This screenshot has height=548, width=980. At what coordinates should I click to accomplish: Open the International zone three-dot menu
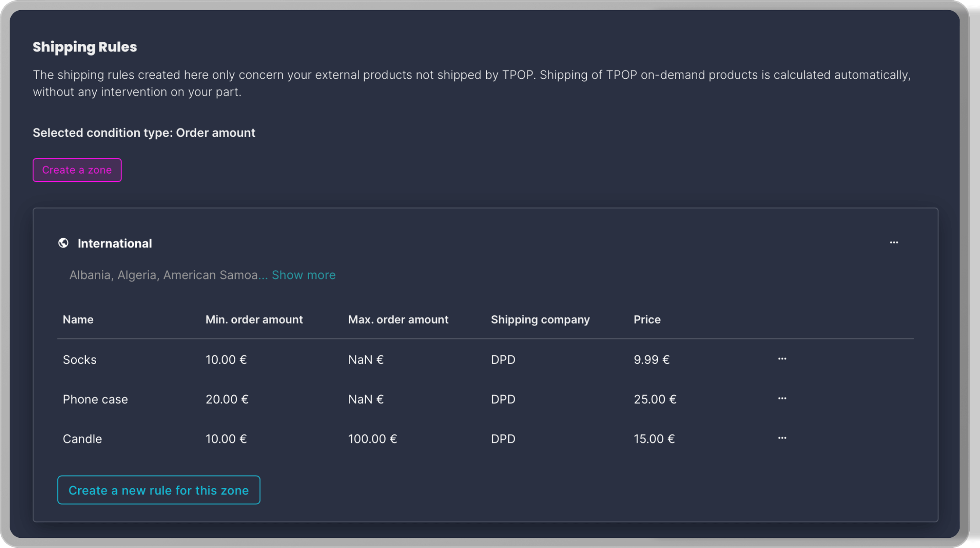pyautogui.click(x=894, y=242)
